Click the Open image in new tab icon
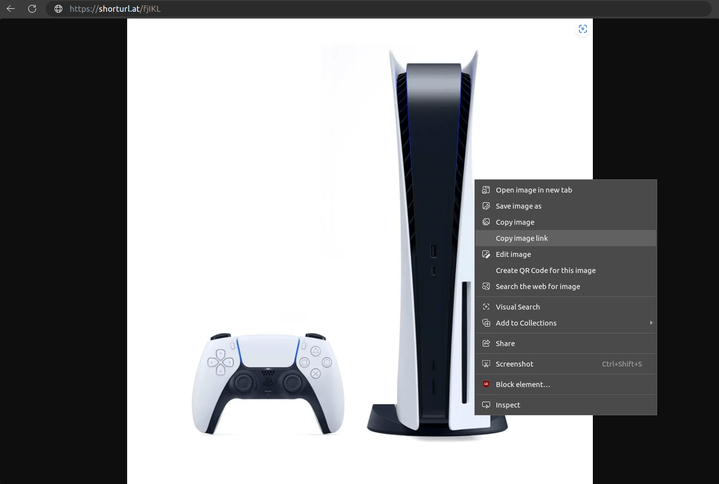Viewport: 719px width, 484px height. coord(486,190)
